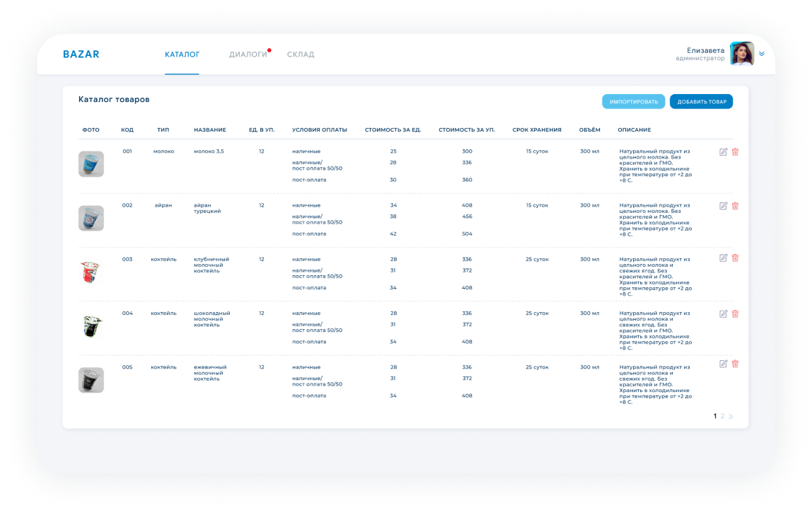Click code cell 005
The width and height of the screenshot is (812, 513).
click(127, 367)
